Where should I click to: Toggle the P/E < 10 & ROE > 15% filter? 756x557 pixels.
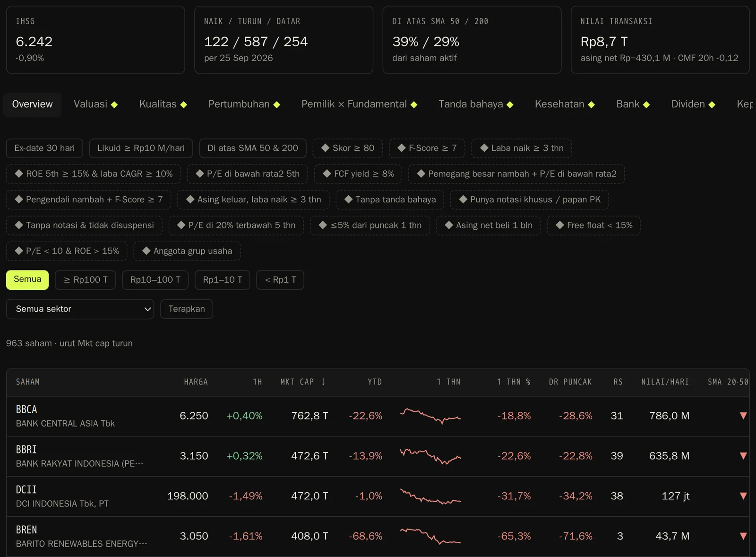67,251
